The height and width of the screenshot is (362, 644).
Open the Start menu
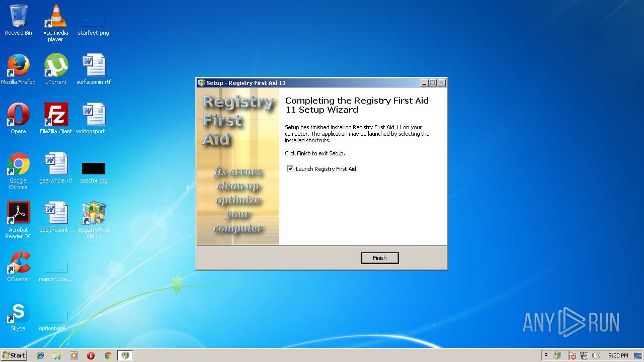[x=14, y=355]
